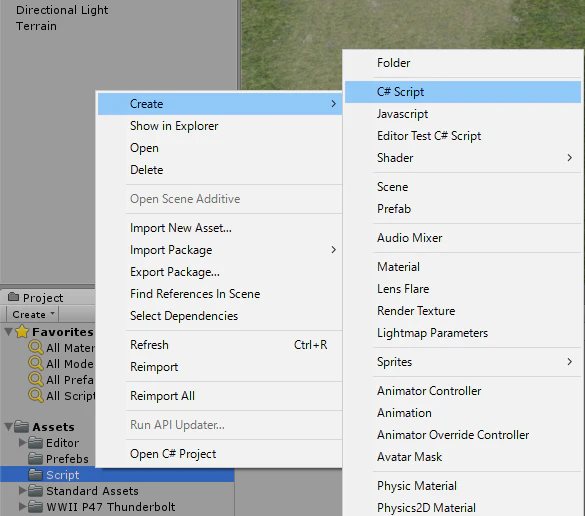The height and width of the screenshot is (516, 585).
Task: Click the All Materials search icon
Action: point(36,347)
